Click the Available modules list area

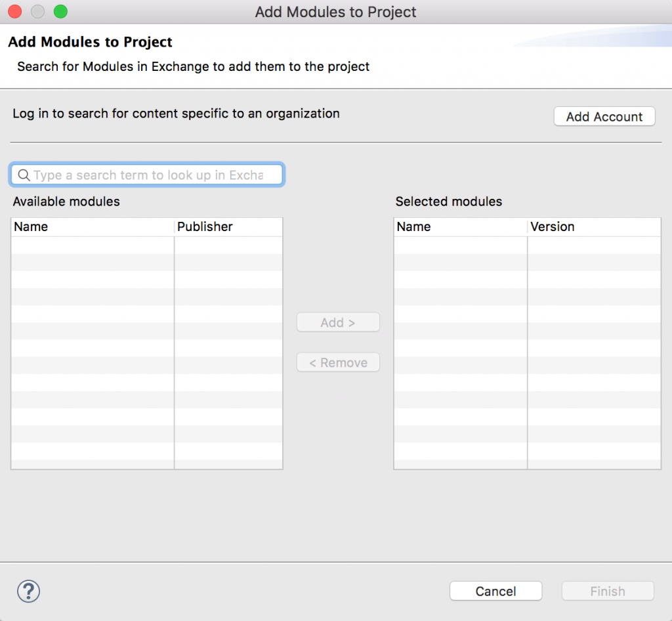(146, 361)
